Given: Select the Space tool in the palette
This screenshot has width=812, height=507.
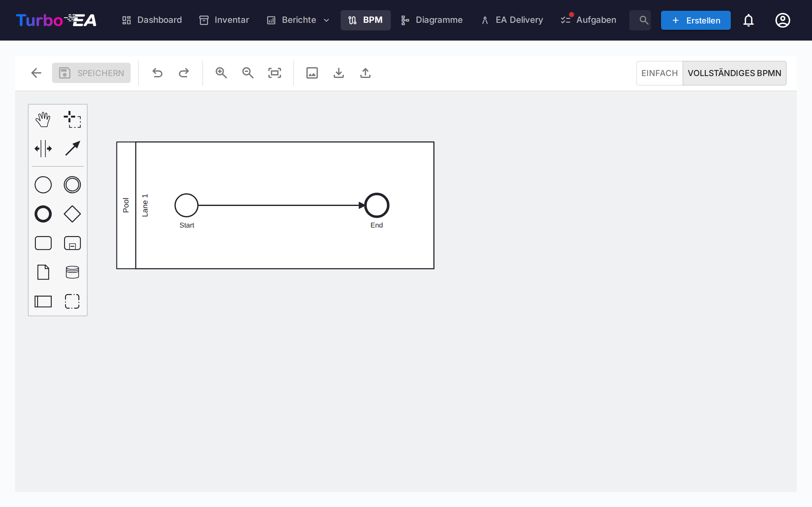Looking at the screenshot, I should coord(43,149).
